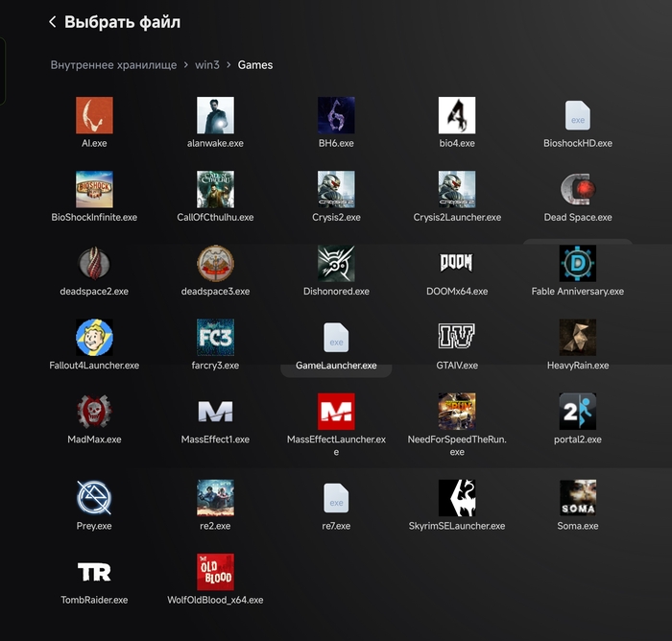This screenshot has width=672, height=641.
Task: Select the GTAIV.exe icon
Action: pyautogui.click(x=457, y=336)
